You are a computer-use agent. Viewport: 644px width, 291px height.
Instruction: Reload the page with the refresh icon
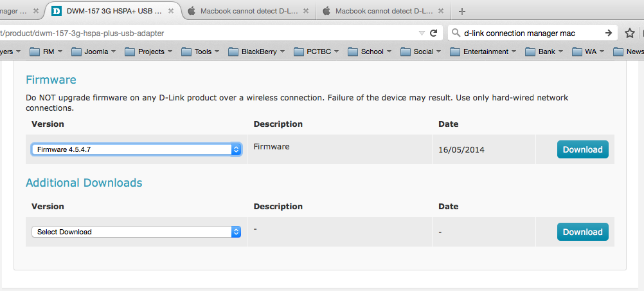[x=434, y=33]
